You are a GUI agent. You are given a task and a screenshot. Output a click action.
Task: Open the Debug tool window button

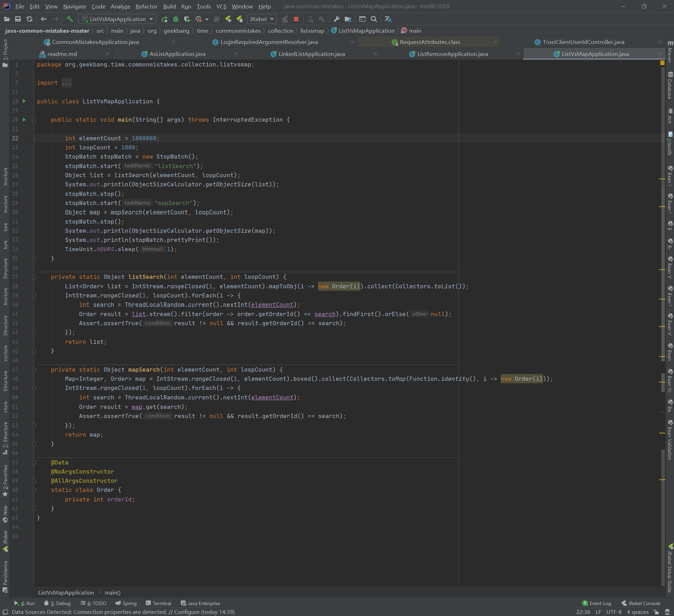click(58, 603)
